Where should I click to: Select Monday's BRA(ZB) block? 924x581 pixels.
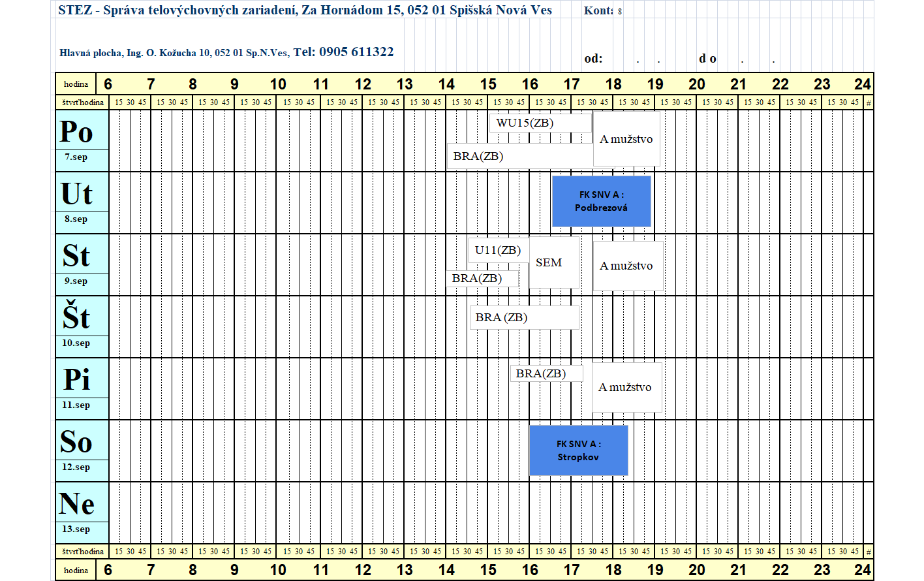point(519,157)
